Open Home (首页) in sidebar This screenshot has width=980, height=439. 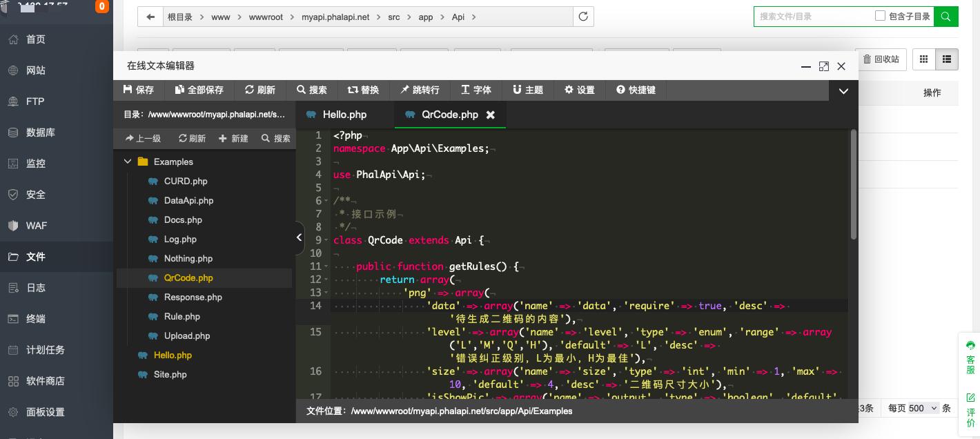[57, 39]
